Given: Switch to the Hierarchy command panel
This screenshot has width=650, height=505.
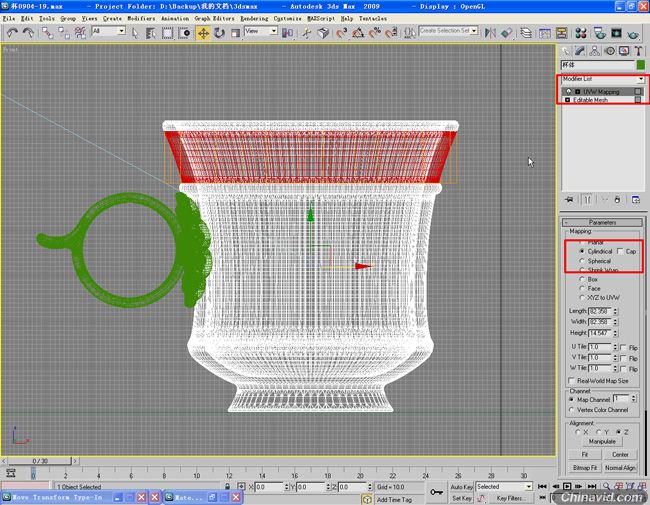Looking at the screenshot, I should (594, 51).
